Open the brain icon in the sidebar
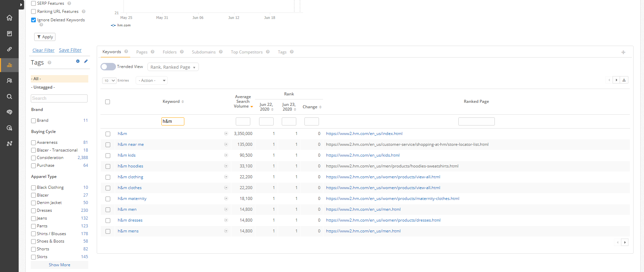This screenshot has height=272, width=644. pos(9,112)
